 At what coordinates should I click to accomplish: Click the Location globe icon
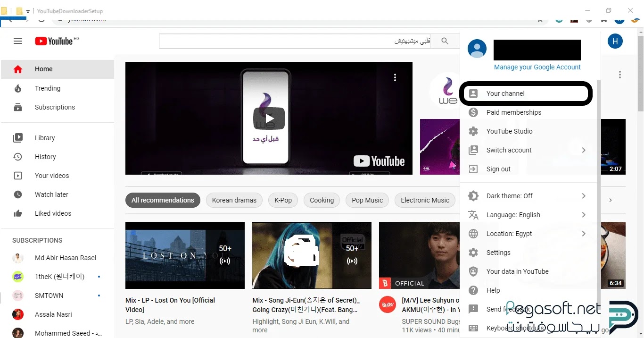click(473, 234)
